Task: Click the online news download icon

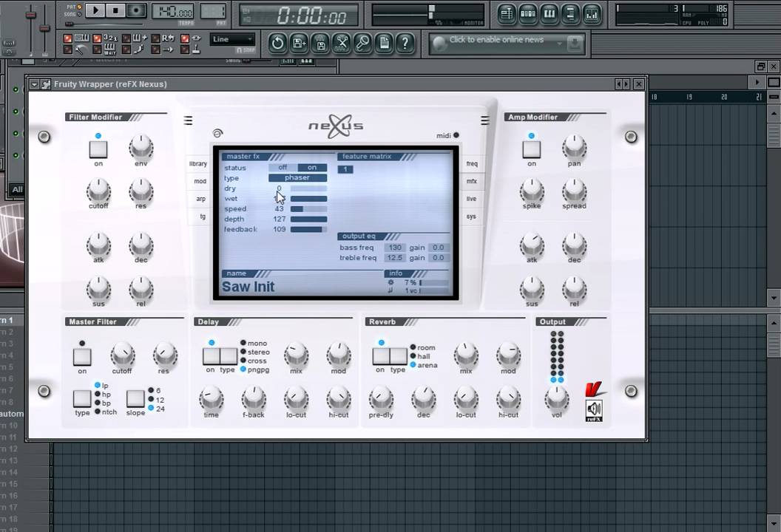Action: click(575, 44)
